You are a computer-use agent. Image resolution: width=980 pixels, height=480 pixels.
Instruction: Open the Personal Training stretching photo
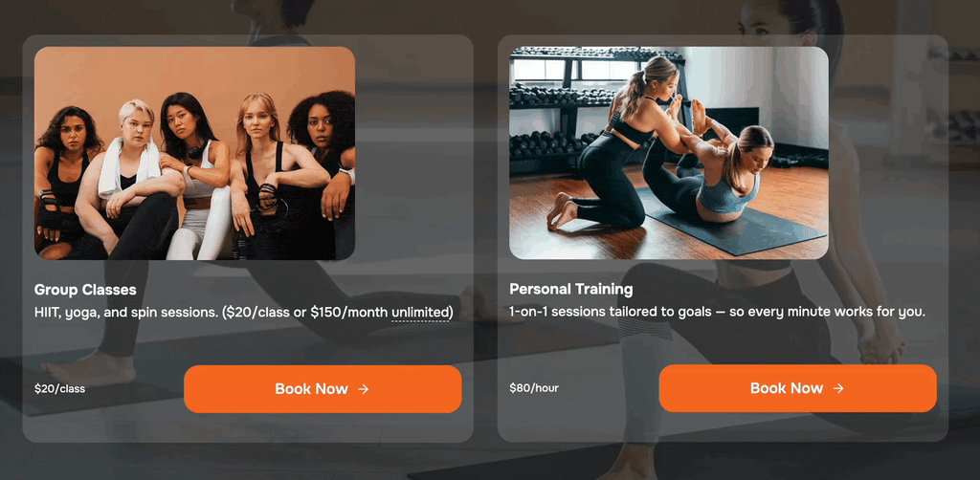669,153
